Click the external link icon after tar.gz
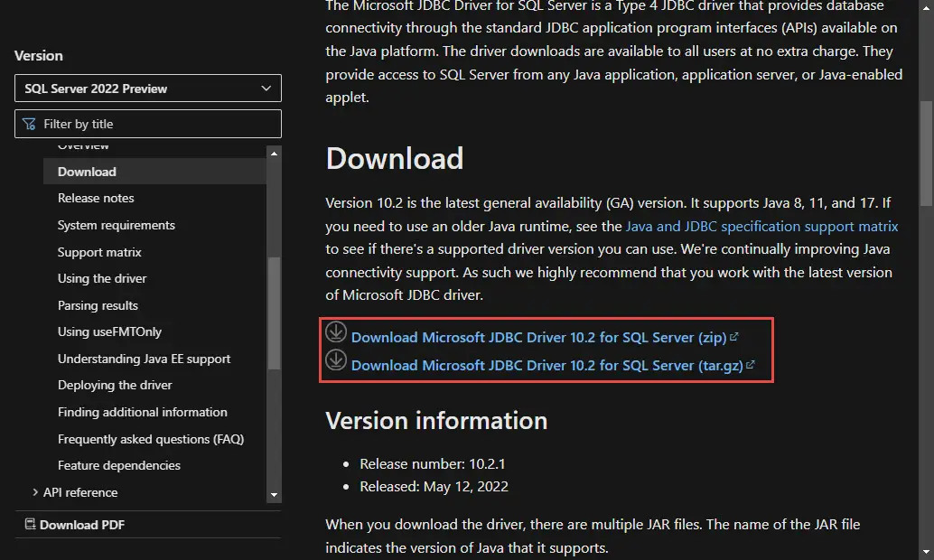The height and width of the screenshot is (560, 934). (750, 365)
